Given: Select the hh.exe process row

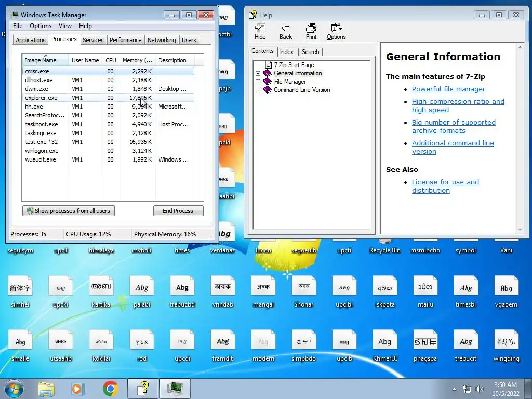Looking at the screenshot, I should point(108,107).
